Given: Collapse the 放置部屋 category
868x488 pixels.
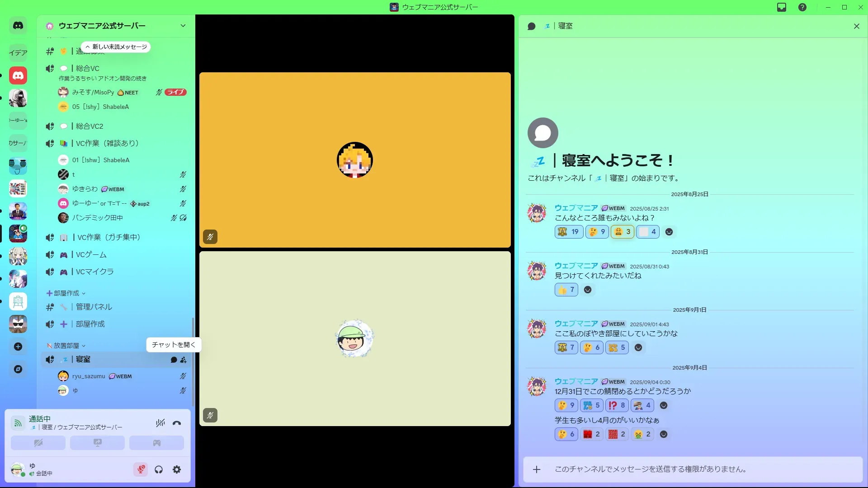Looking at the screenshot, I should coord(66,346).
